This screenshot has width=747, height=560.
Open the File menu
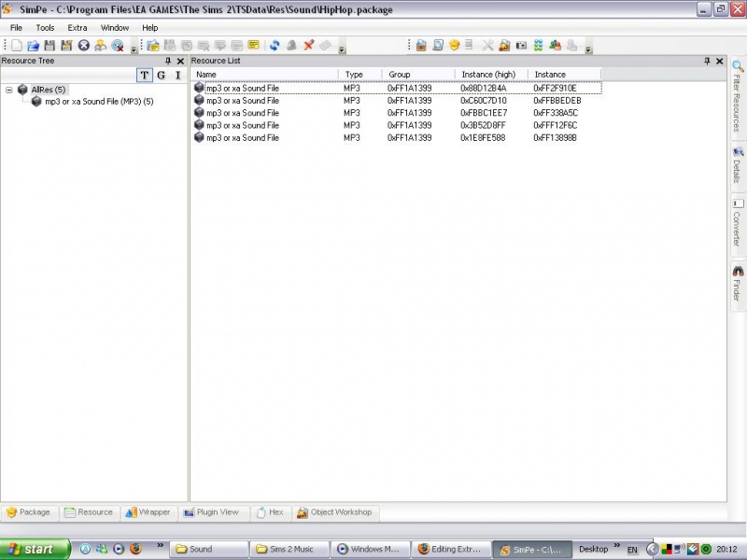pyautogui.click(x=16, y=28)
